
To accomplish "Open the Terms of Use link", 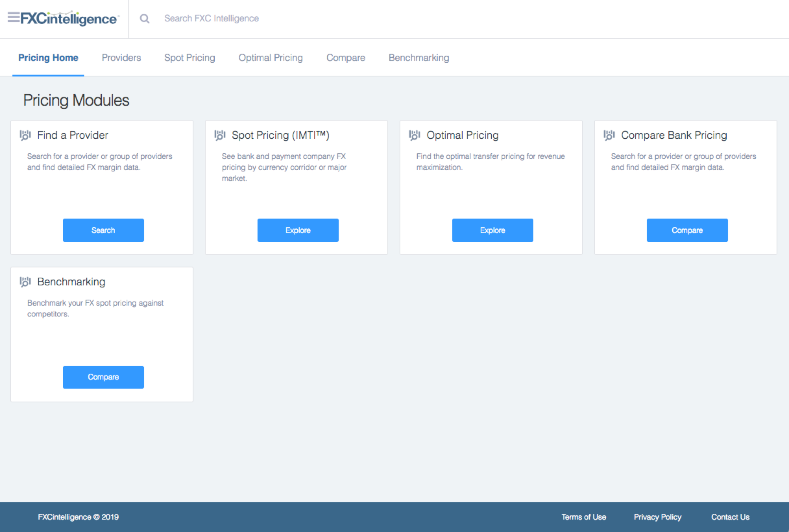I will tap(583, 517).
